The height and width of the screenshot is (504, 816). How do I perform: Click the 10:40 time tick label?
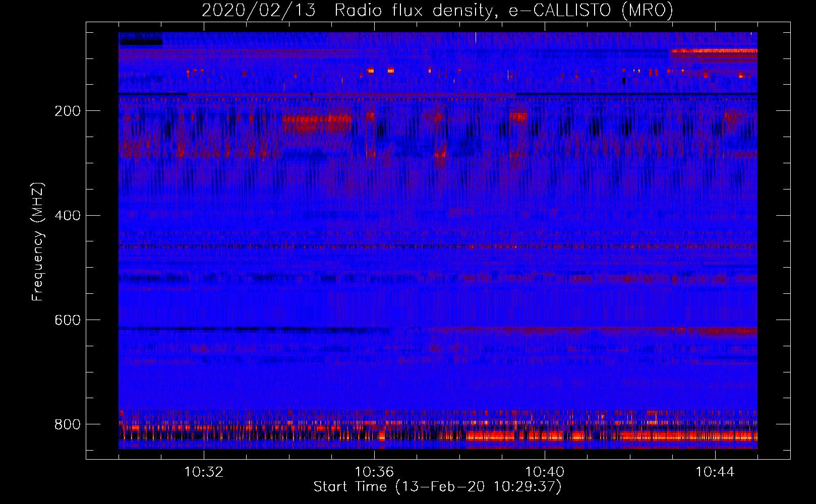tap(545, 472)
